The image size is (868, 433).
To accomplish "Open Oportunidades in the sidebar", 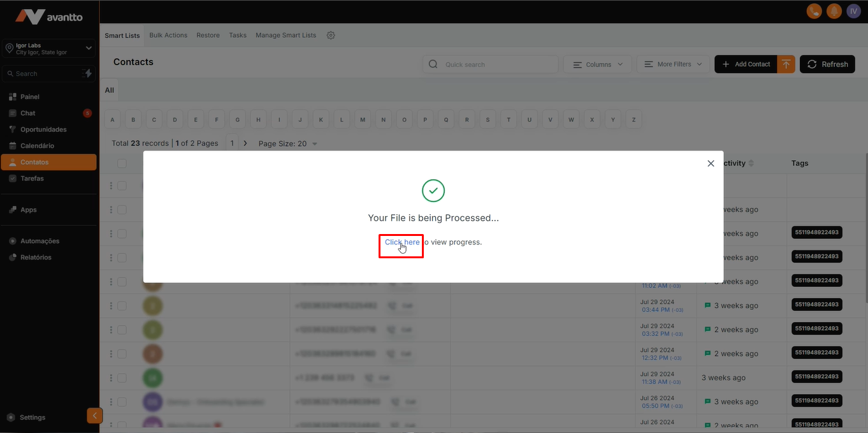I will coord(43,129).
